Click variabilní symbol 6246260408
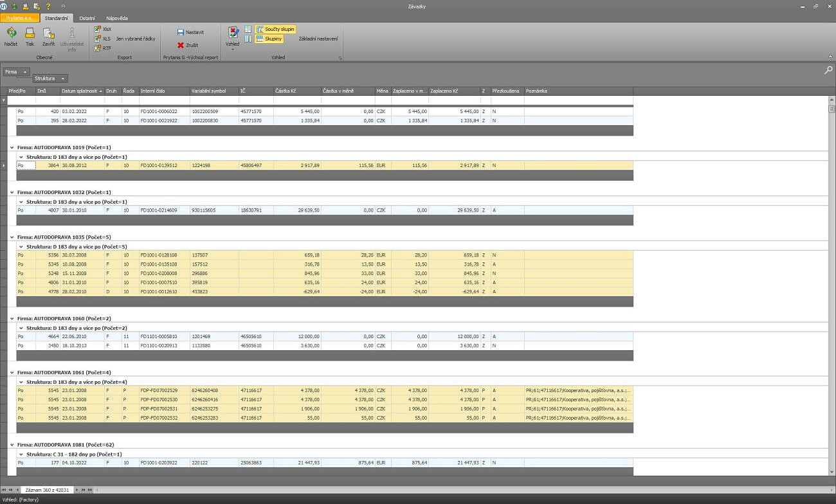Viewport: 836px width, 504px height. pos(214,390)
